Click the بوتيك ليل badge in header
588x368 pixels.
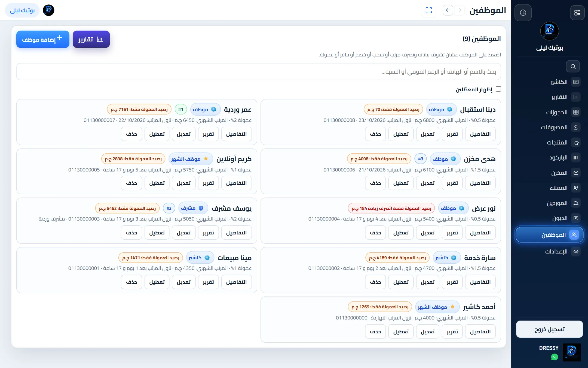coord(22,10)
